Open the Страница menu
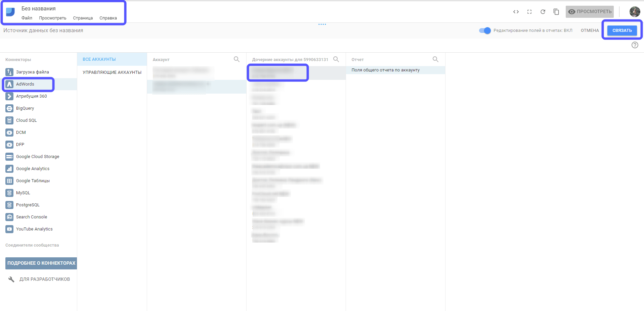Screen dimensions: 644x311 coord(83,18)
